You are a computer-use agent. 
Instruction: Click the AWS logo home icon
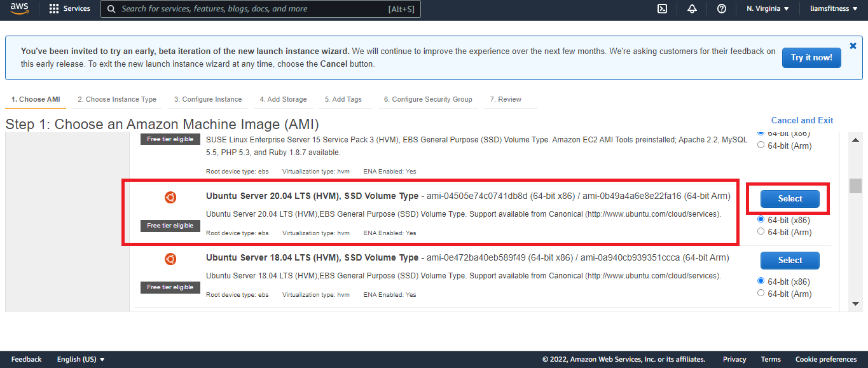coord(20,9)
